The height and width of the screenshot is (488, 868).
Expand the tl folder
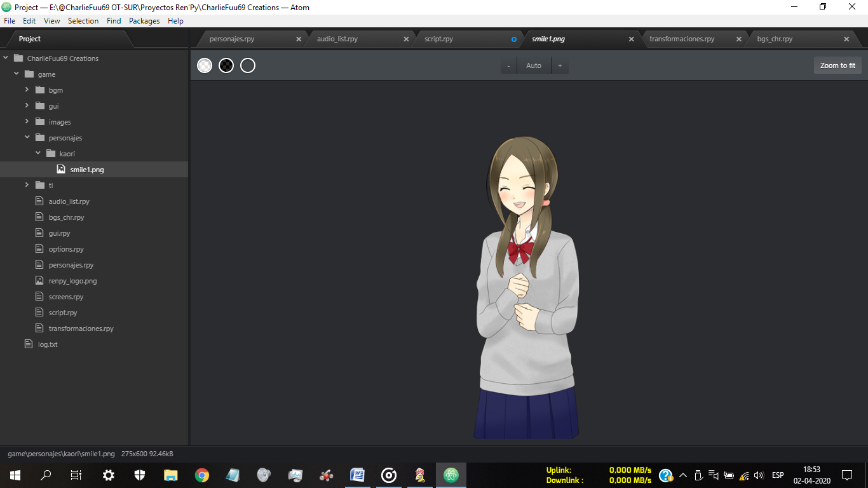point(27,186)
